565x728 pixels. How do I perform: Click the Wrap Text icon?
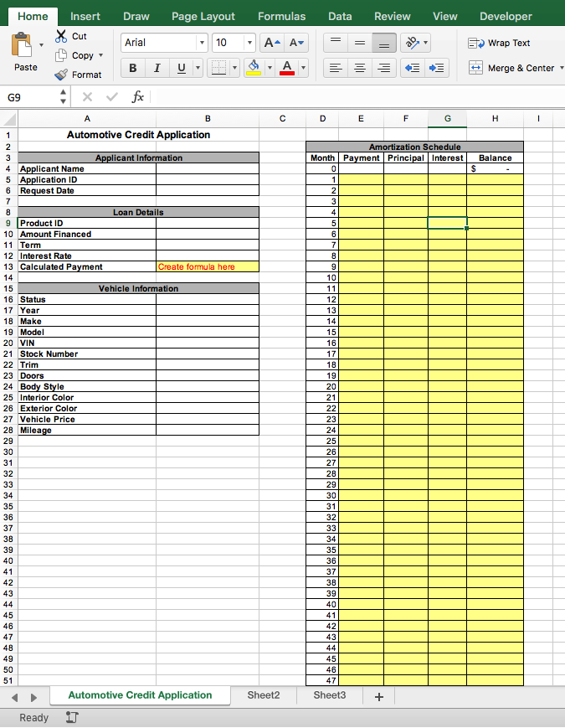[x=476, y=44]
